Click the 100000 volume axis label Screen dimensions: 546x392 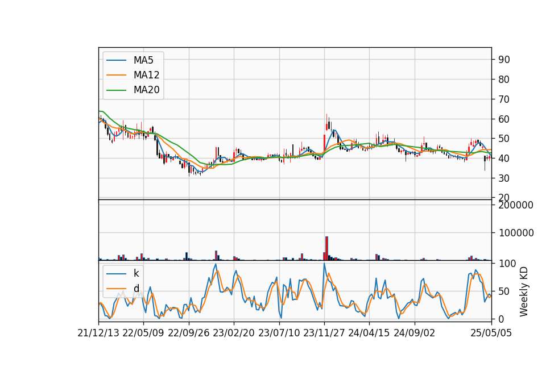click(516, 233)
